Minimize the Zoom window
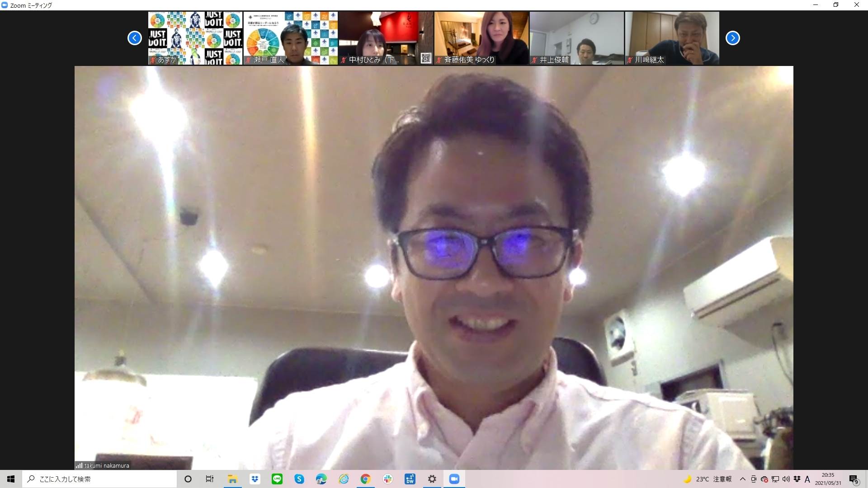The width and height of the screenshot is (868, 488). (816, 5)
